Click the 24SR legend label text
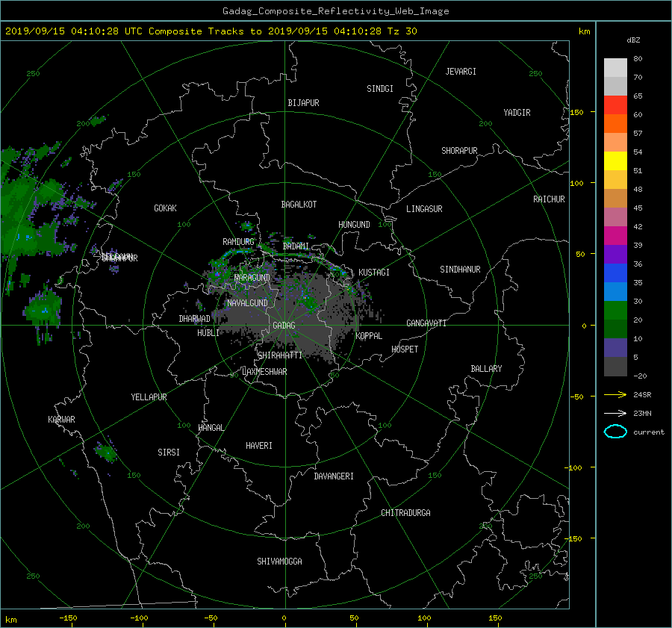 coord(642,395)
